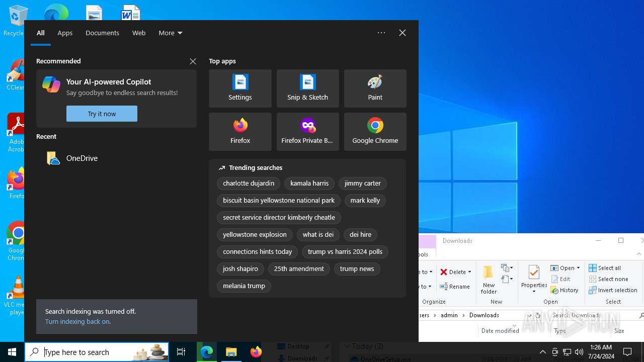
Task: Open the taskbar clock and date
Action: tap(601, 352)
